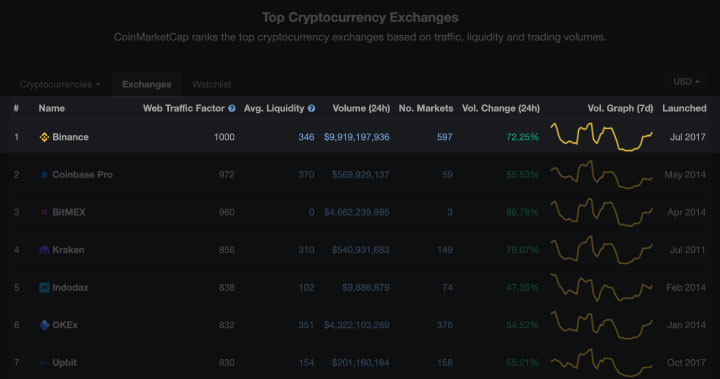Click the Vol. Graph (7d) column header
Screen dimensions: 720x379
click(x=620, y=108)
